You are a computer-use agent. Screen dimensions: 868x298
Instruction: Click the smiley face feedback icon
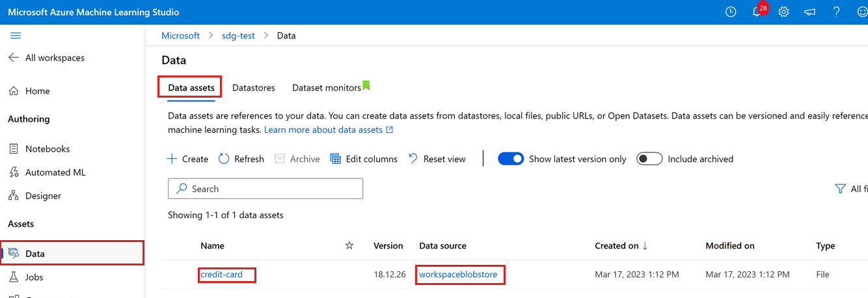coord(862,12)
